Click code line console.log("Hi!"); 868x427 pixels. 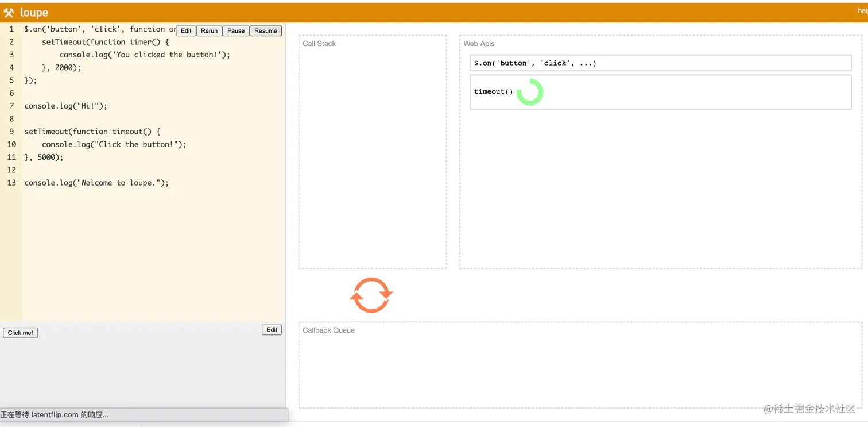click(66, 106)
